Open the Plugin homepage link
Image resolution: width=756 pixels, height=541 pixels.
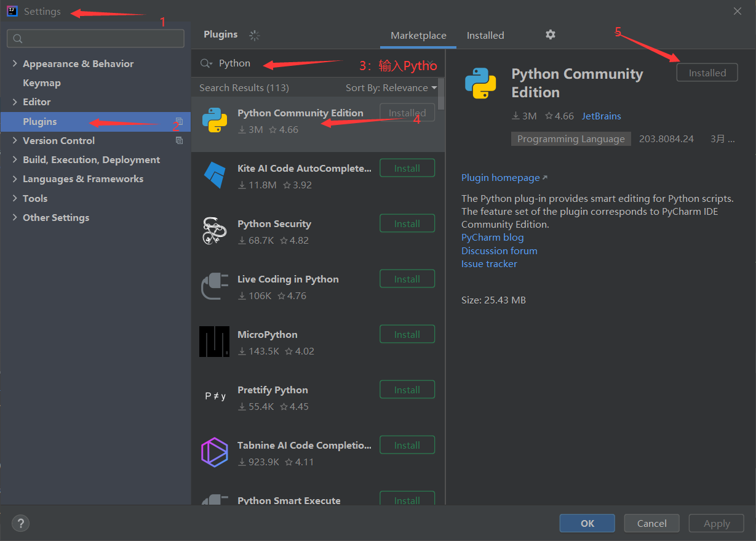[x=504, y=177]
